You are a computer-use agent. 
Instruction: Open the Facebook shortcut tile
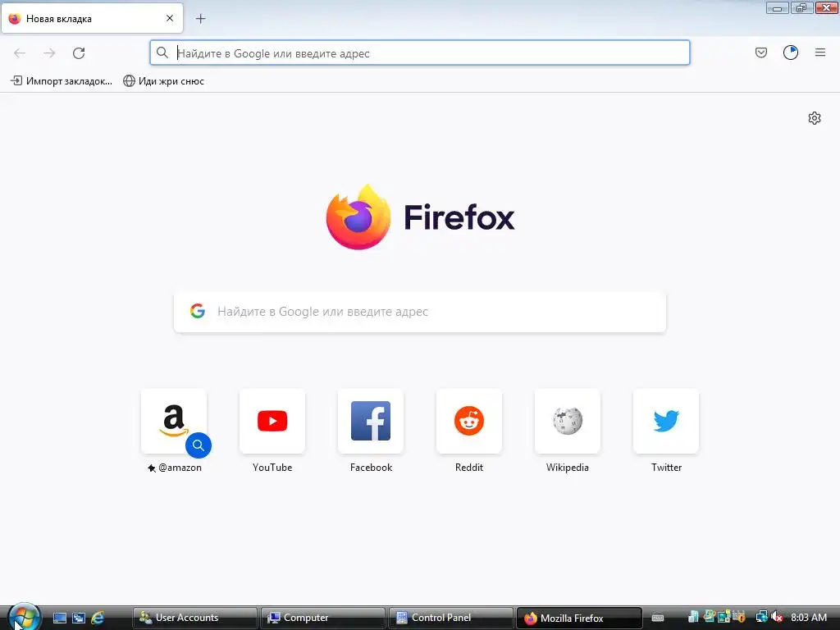371,421
